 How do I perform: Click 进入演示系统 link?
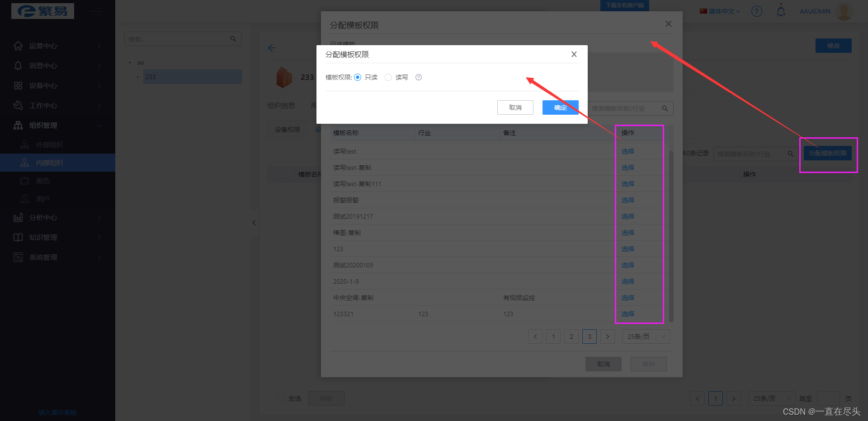[x=57, y=412]
